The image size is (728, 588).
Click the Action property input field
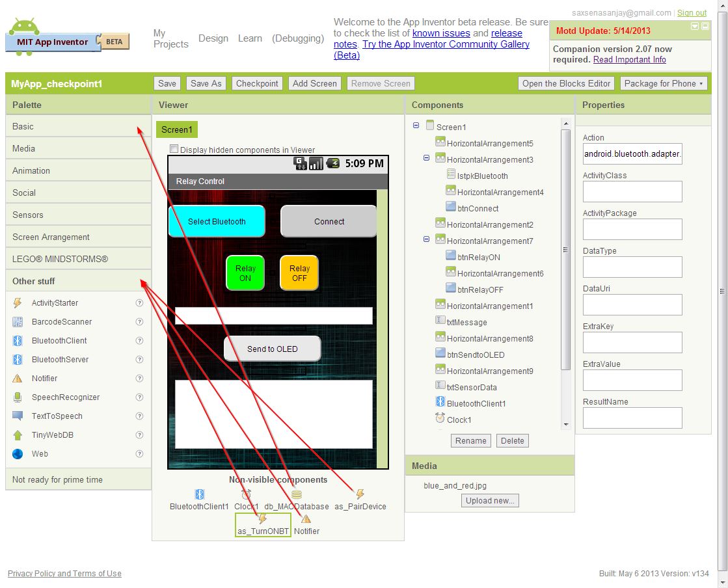tap(632, 154)
